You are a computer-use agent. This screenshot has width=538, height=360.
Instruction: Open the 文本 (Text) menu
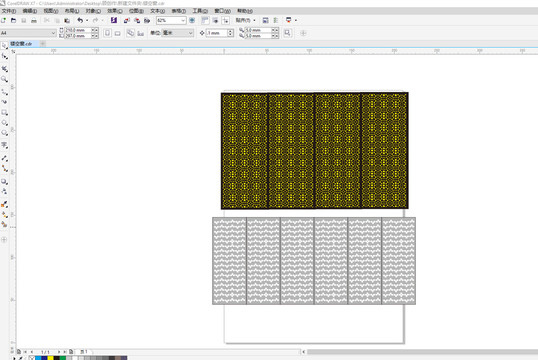tap(157, 11)
